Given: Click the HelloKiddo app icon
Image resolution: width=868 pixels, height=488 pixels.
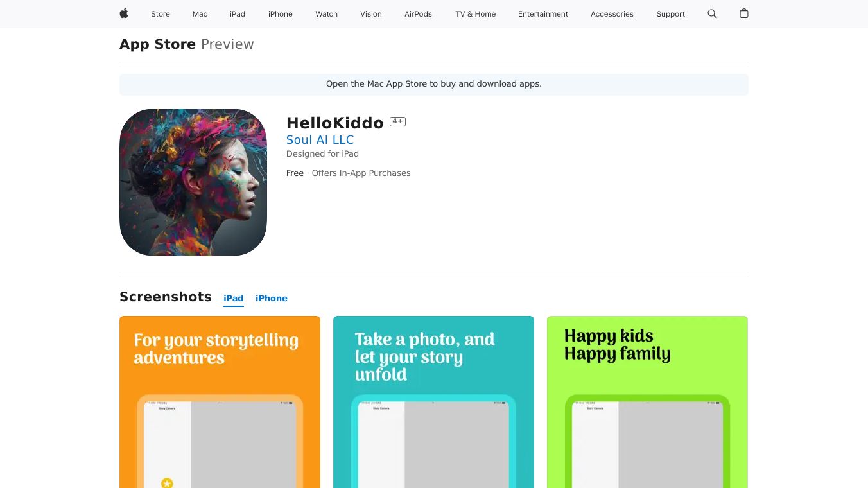Looking at the screenshot, I should [x=193, y=182].
